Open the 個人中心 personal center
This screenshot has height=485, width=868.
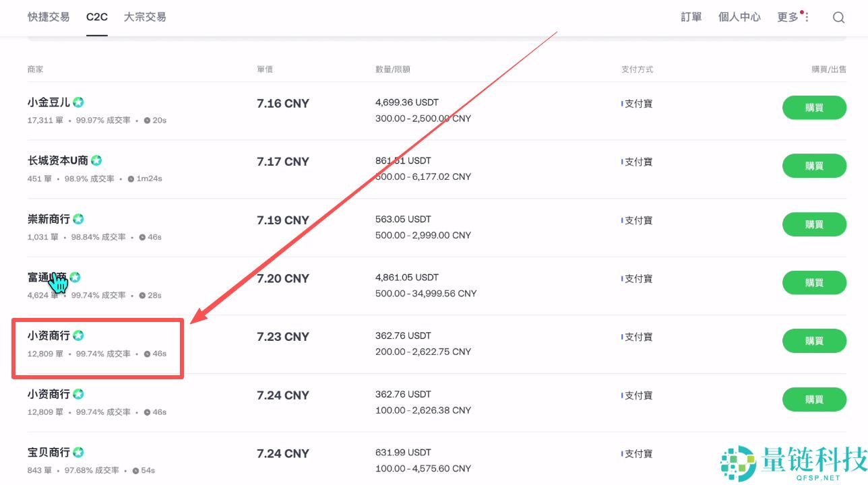tap(739, 17)
